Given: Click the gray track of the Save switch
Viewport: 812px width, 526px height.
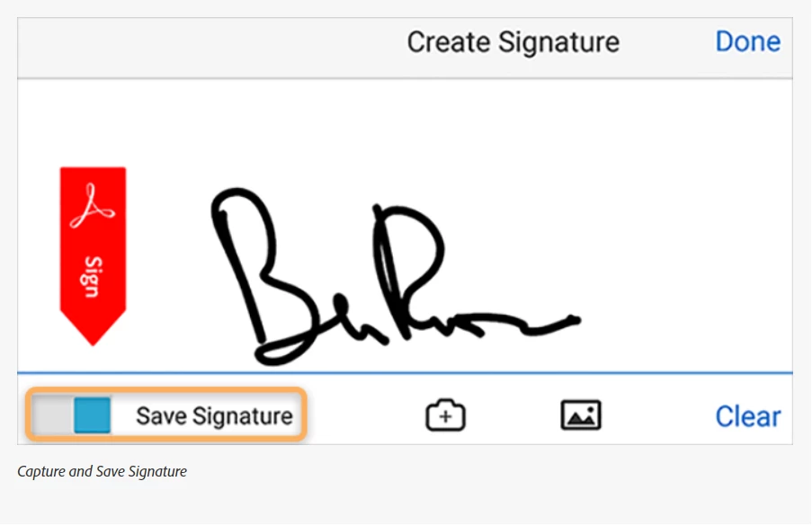Looking at the screenshot, I should (52, 415).
